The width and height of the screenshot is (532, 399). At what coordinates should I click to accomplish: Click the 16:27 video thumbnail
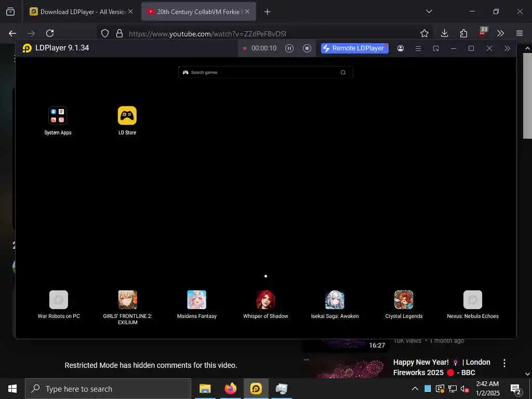(x=345, y=345)
